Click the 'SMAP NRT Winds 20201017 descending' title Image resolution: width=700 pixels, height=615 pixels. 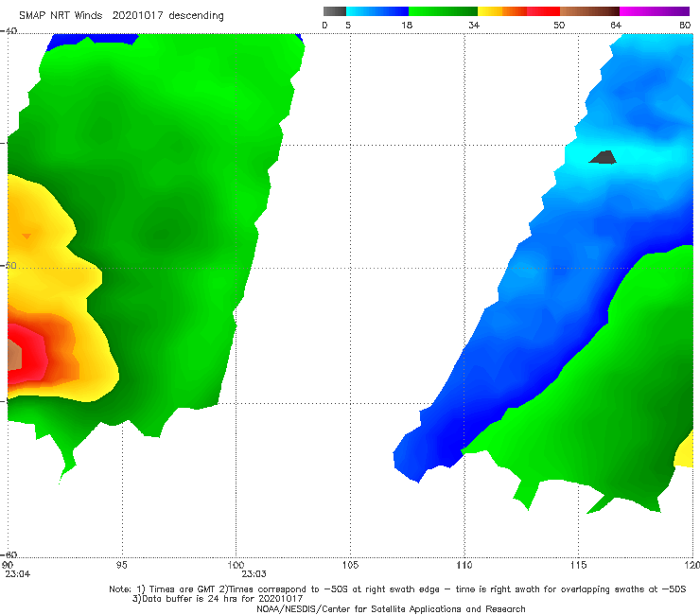click(x=121, y=16)
